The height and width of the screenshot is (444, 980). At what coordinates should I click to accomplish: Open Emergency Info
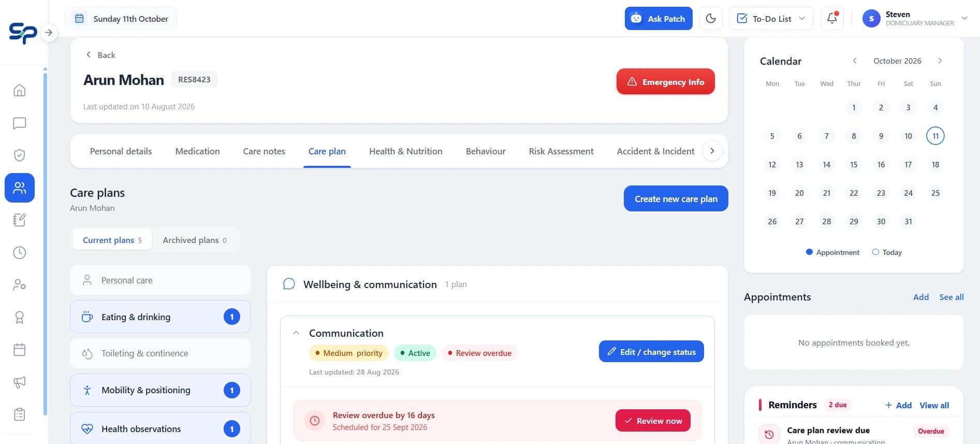(665, 82)
